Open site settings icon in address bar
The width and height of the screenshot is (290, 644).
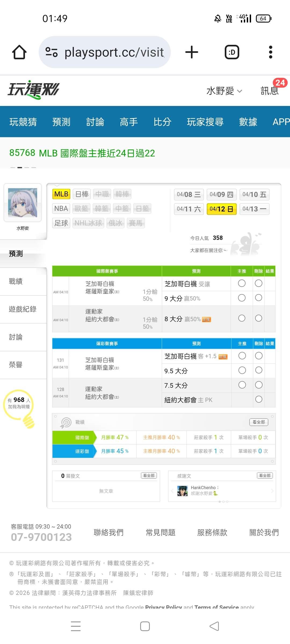click(x=52, y=52)
